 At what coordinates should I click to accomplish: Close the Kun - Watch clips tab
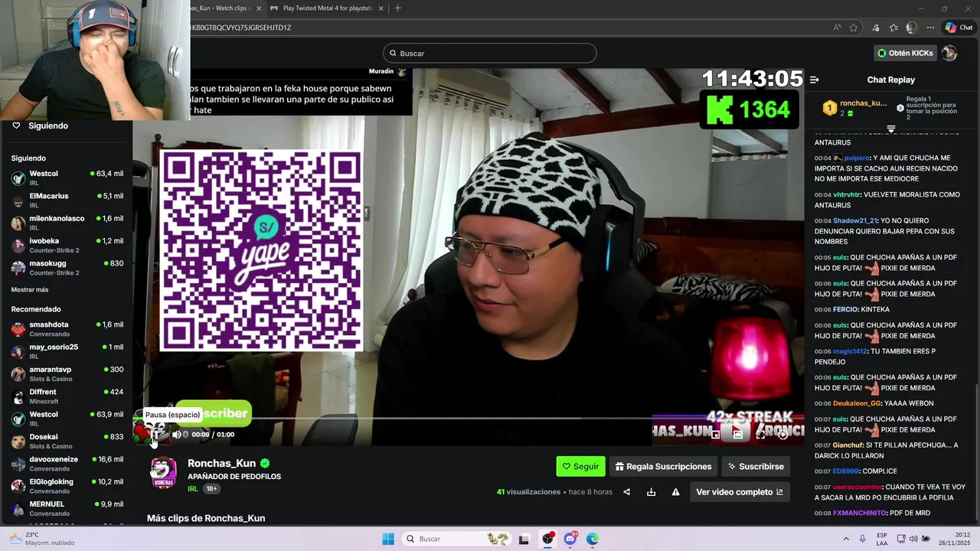[259, 8]
